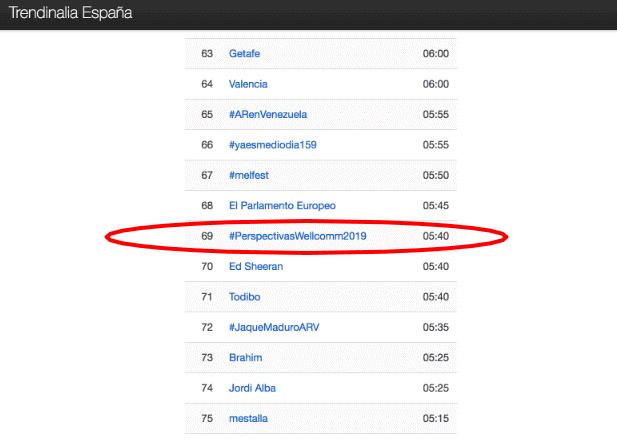Click the 05:55 duration for #ARenVenezuela
Viewport: 617px width, 442px height.
436,115
